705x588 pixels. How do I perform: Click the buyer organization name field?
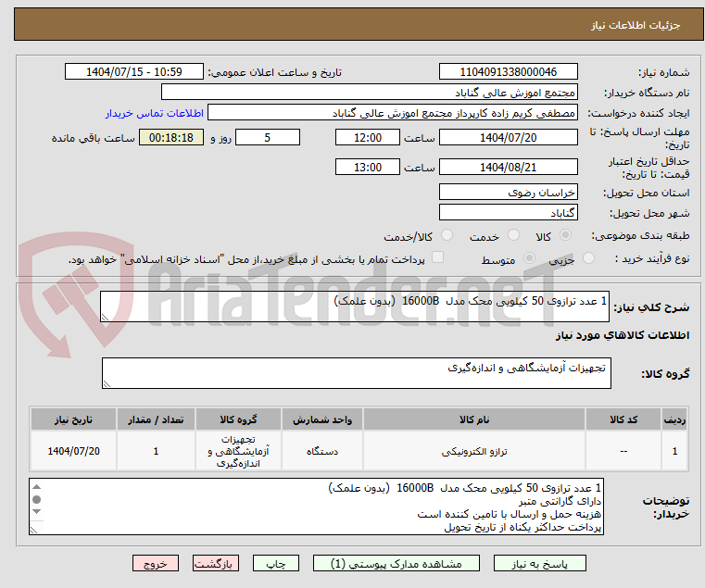(369, 93)
